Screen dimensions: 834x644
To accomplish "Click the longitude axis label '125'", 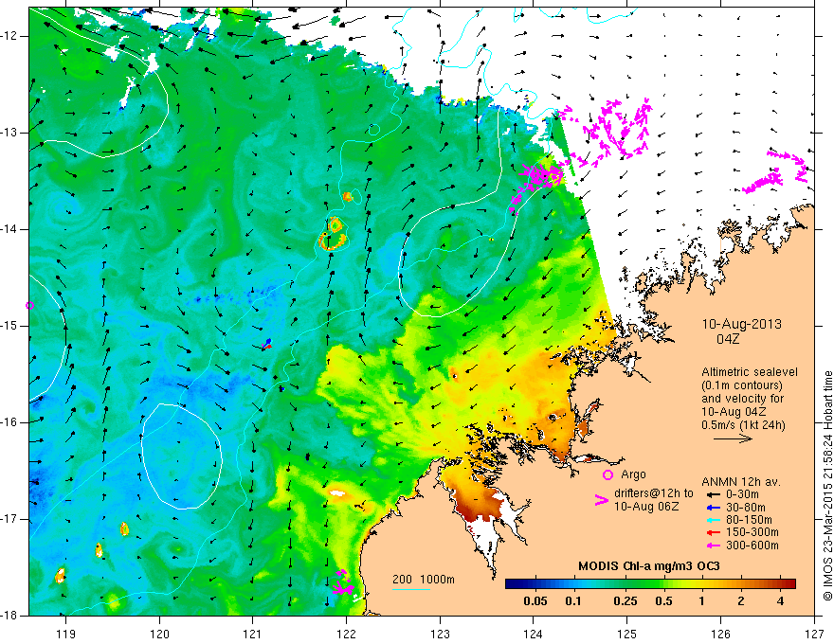I will pos(627,634).
